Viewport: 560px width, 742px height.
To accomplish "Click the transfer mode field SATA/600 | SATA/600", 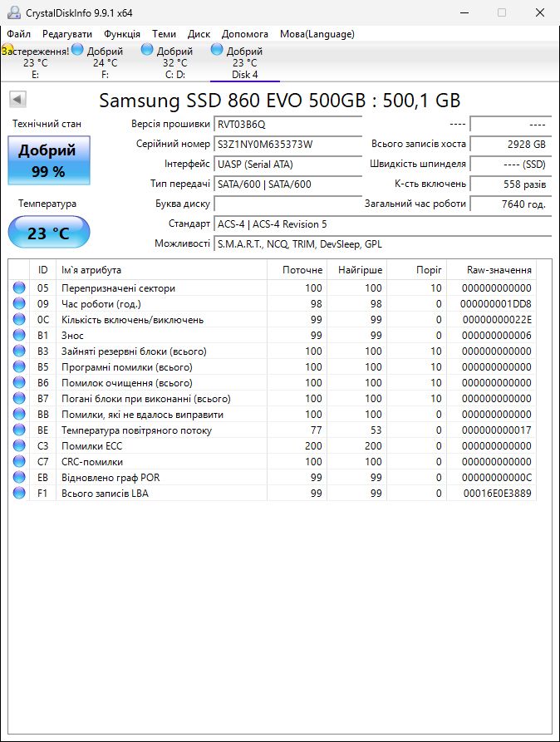I will (x=288, y=184).
